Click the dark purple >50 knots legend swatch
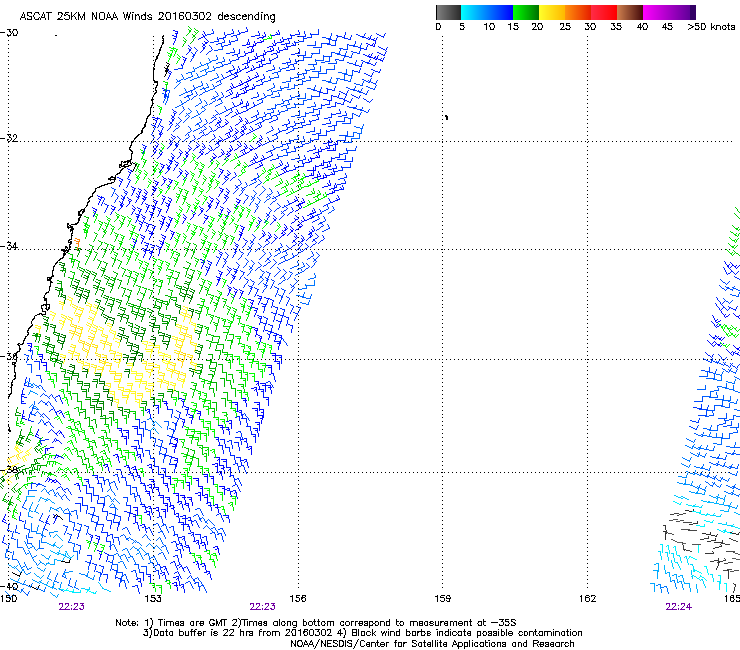 693,12
